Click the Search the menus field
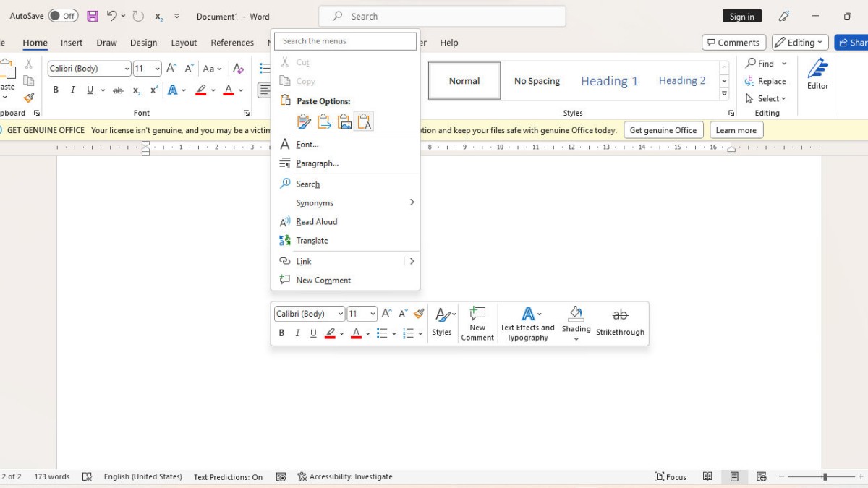868x488 pixels. (x=345, y=41)
